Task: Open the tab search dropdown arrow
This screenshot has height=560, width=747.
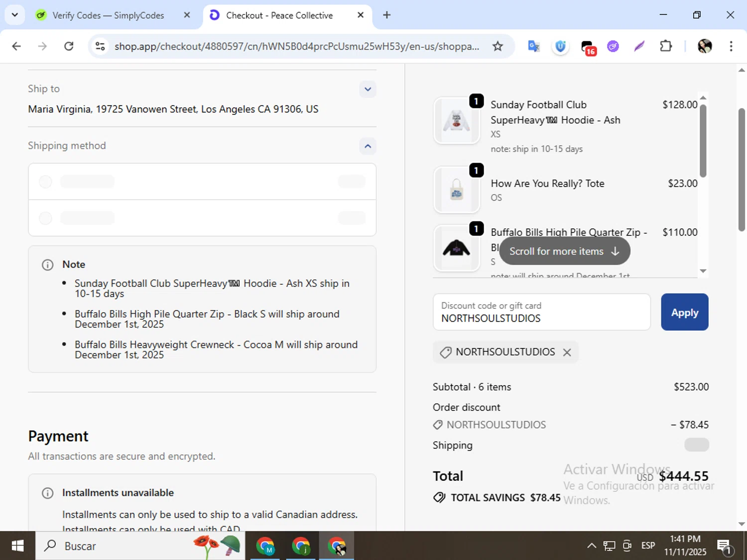Action: pos(15,15)
